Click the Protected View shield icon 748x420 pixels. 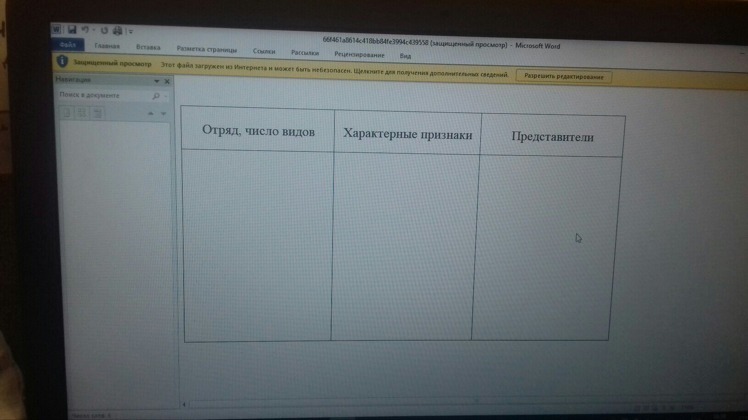[x=62, y=62]
